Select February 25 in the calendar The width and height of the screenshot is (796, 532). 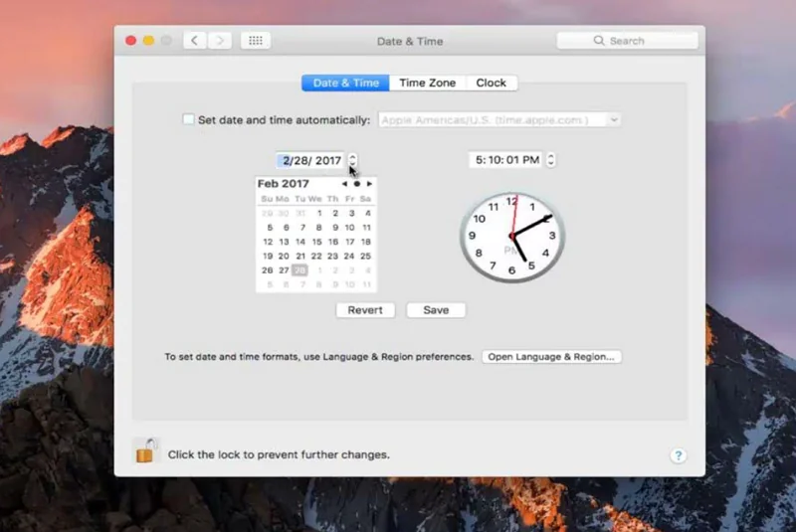coord(365,257)
